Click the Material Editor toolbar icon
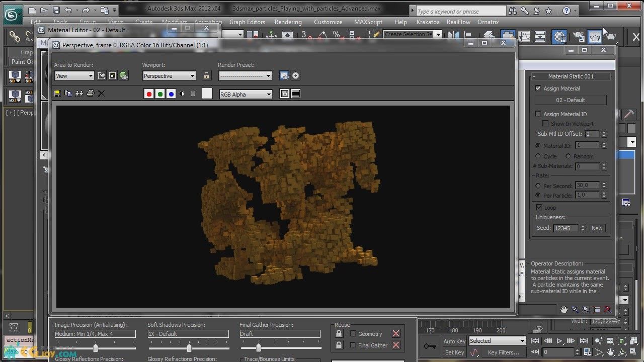This screenshot has height=362, width=644. (x=559, y=36)
